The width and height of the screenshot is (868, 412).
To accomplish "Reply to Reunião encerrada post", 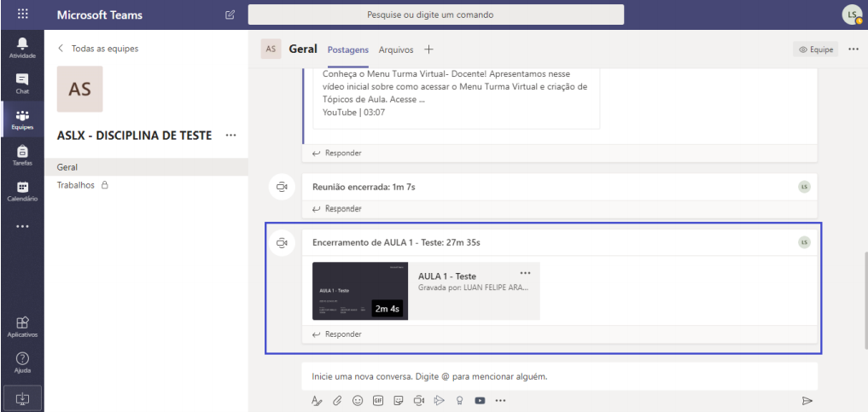I will [337, 208].
